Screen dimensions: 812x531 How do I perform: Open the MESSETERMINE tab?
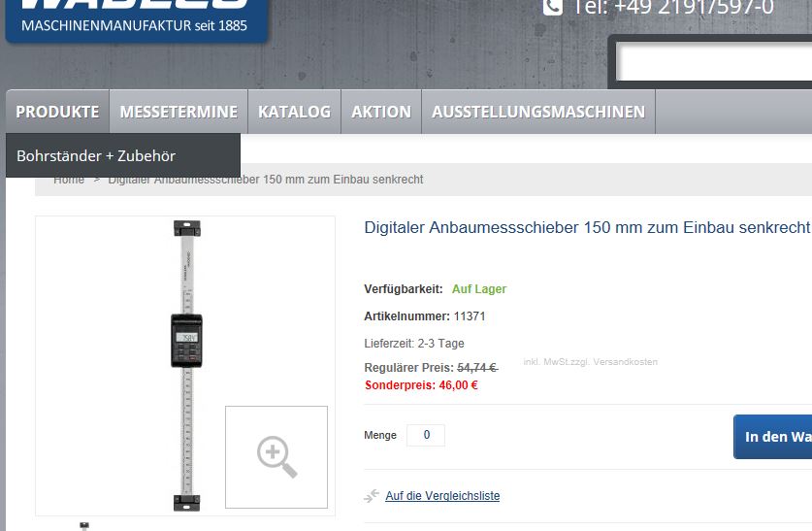[x=179, y=112]
